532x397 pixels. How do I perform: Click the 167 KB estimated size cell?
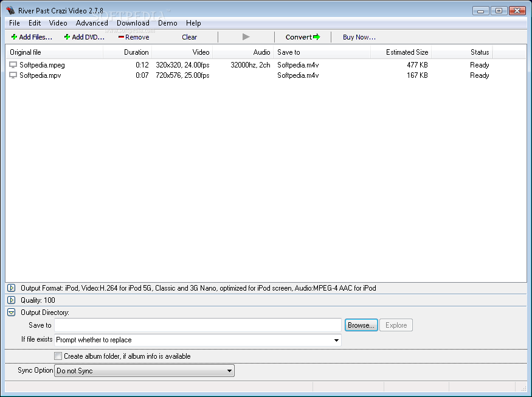pos(417,75)
